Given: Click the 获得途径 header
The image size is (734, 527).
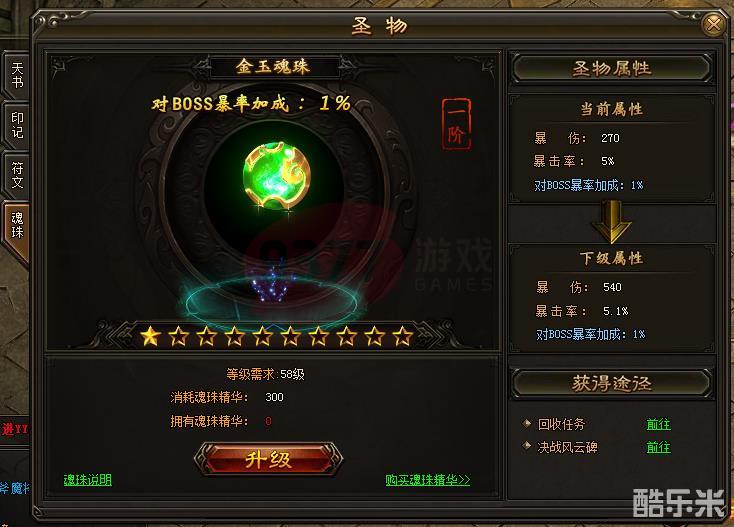Looking at the screenshot, I should (x=612, y=383).
